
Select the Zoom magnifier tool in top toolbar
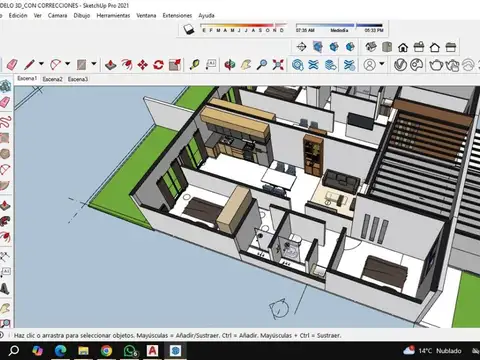click(x=262, y=65)
